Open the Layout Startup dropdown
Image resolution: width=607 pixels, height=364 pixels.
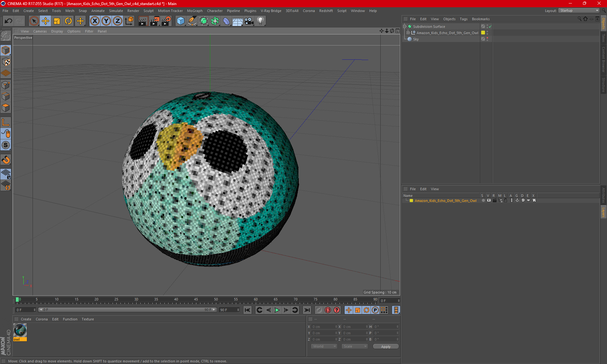tap(579, 10)
